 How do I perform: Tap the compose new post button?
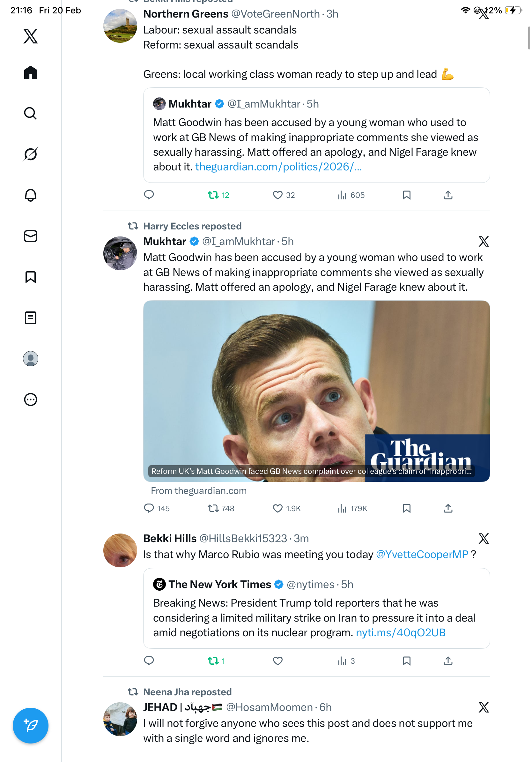(31, 725)
